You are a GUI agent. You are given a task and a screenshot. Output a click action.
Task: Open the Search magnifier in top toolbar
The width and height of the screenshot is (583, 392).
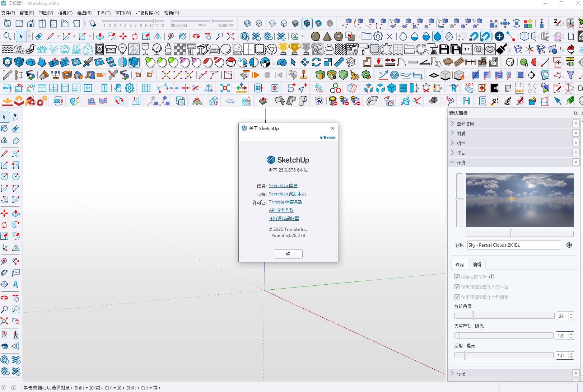coord(7,36)
